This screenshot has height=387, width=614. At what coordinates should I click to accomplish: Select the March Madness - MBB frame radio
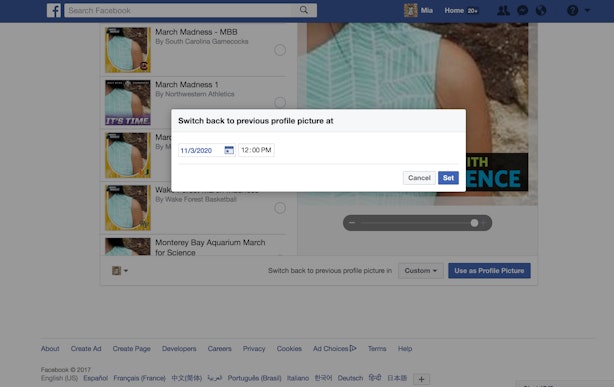[280, 50]
